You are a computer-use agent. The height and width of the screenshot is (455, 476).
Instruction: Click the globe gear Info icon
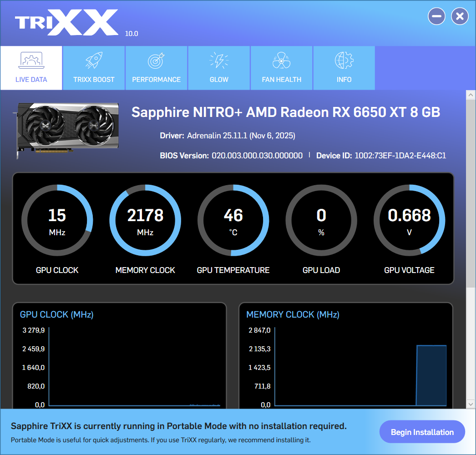pos(344,60)
